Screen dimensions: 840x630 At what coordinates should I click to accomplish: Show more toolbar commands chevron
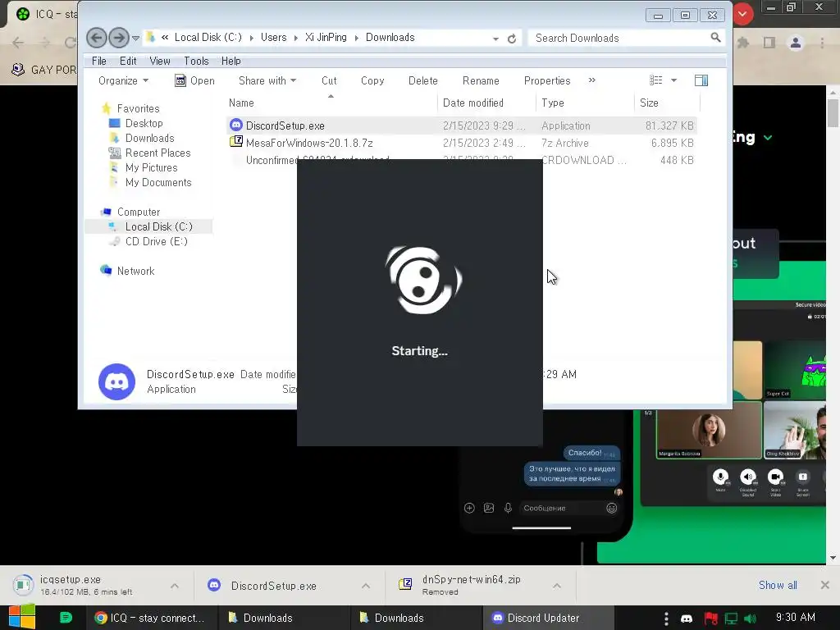(592, 80)
